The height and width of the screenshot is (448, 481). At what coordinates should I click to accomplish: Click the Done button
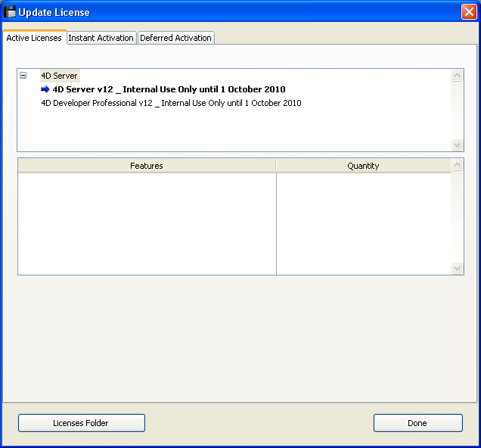(x=417, y=423)
